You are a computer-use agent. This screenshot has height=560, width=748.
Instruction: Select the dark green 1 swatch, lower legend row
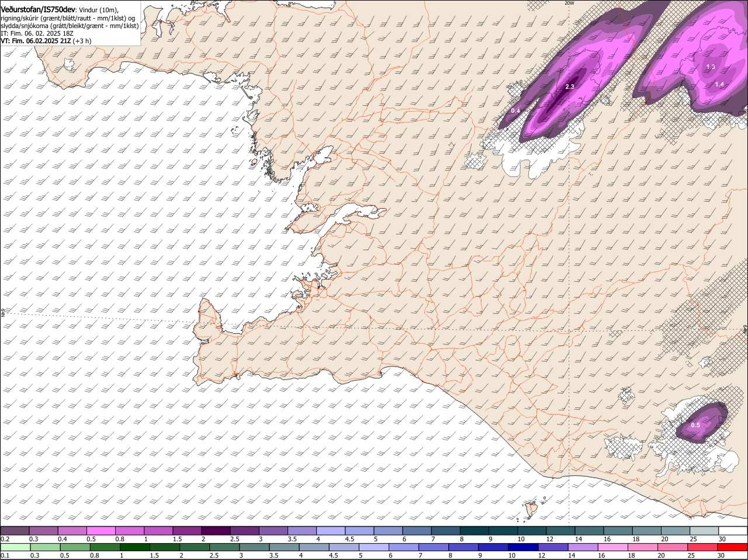pos(134,547)
